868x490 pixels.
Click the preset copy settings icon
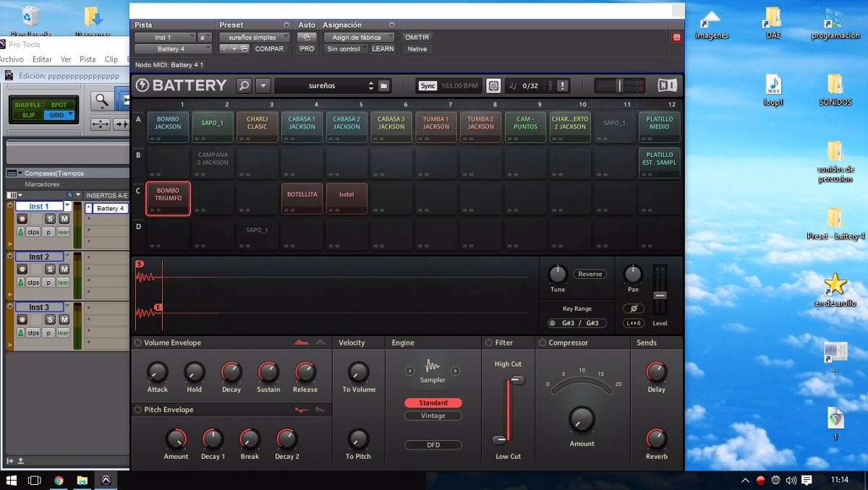tap(244, 48)
